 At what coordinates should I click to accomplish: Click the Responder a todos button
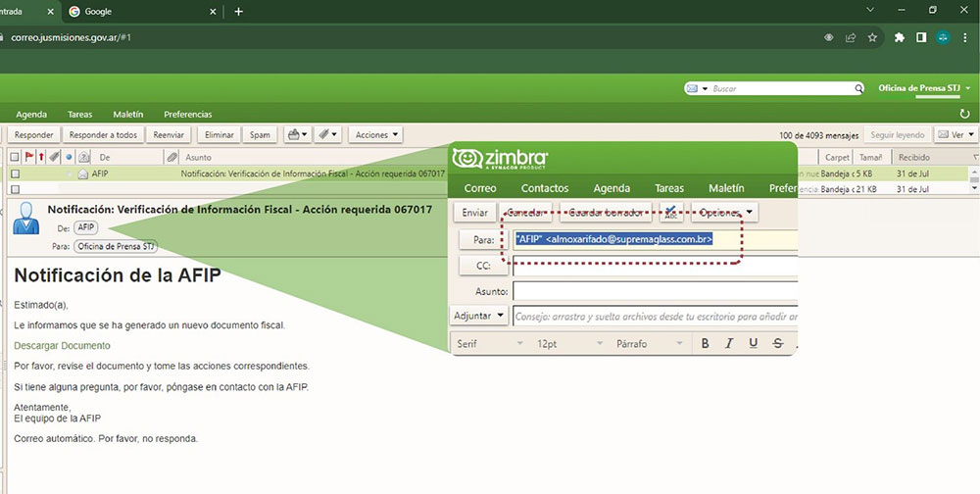(x=103, y=134)
